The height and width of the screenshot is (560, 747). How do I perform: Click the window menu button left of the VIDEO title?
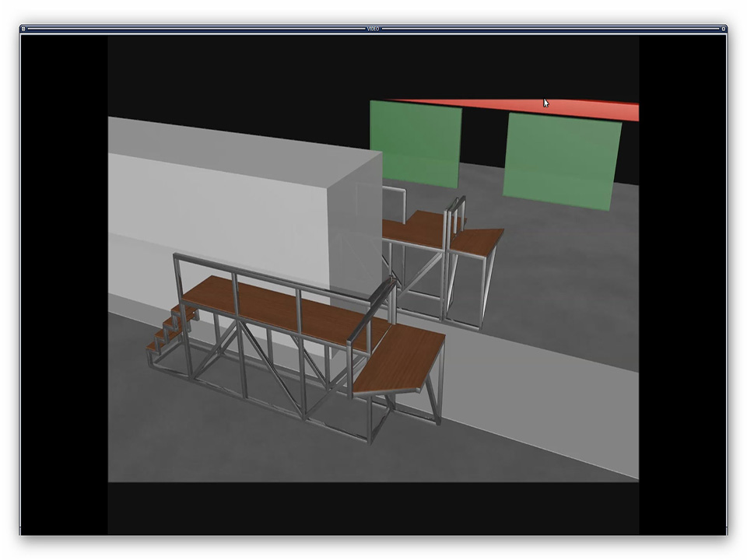[23, 29]
